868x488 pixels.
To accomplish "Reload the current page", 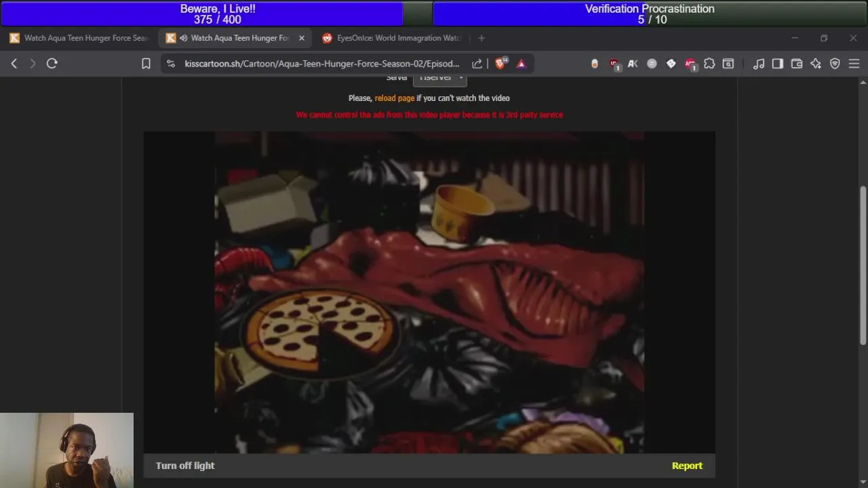I will click(x=52, y=63).
